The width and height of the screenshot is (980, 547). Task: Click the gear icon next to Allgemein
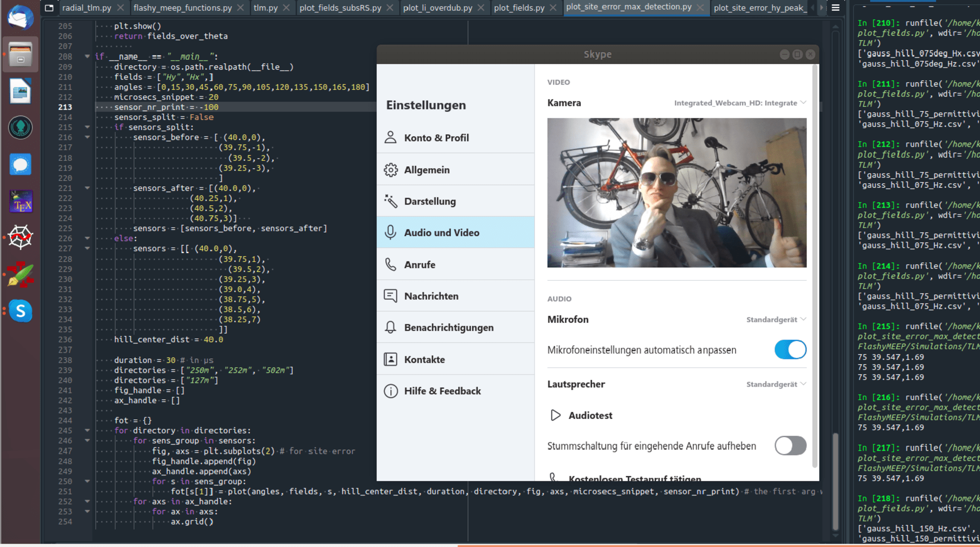point(391,170)
